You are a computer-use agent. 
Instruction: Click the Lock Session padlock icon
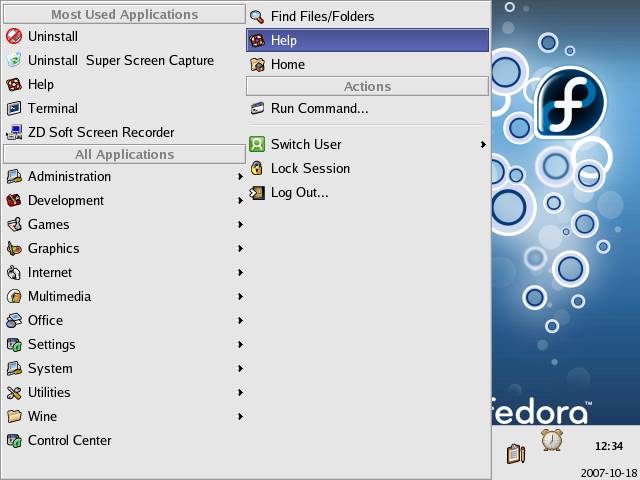(257, 168)
